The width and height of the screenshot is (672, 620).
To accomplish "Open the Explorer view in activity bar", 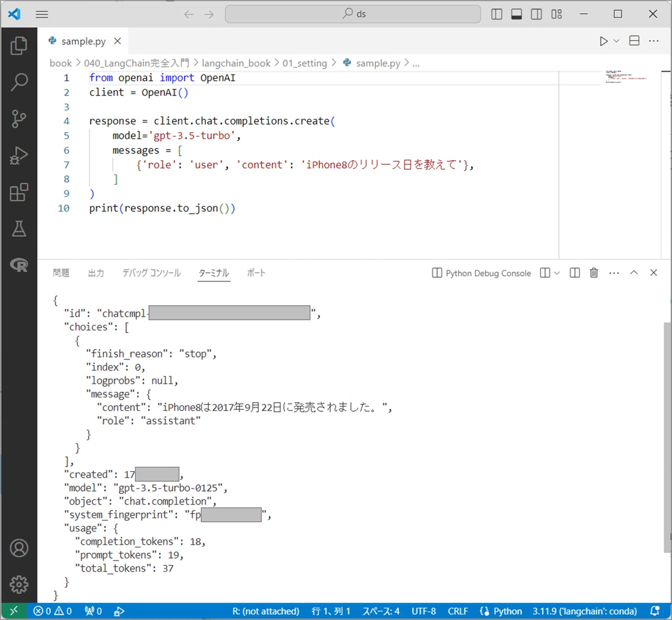I will click(x=19, y=45).
